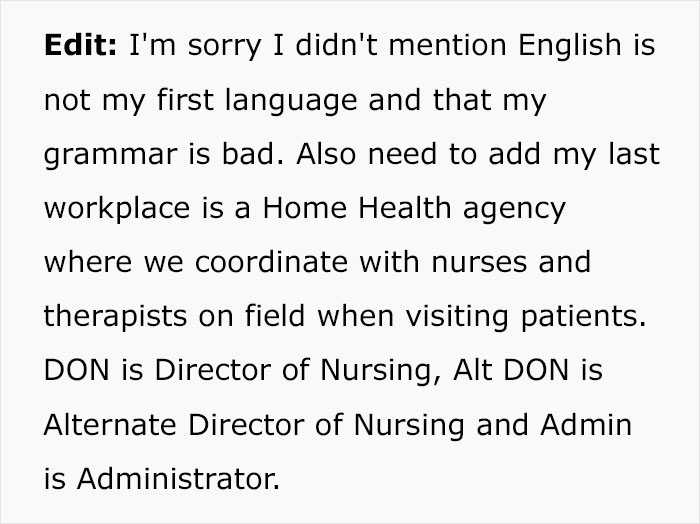The height and width of the screenshot is (524, 700).
Task: Click the word 'field'
Action: [275, 316]
